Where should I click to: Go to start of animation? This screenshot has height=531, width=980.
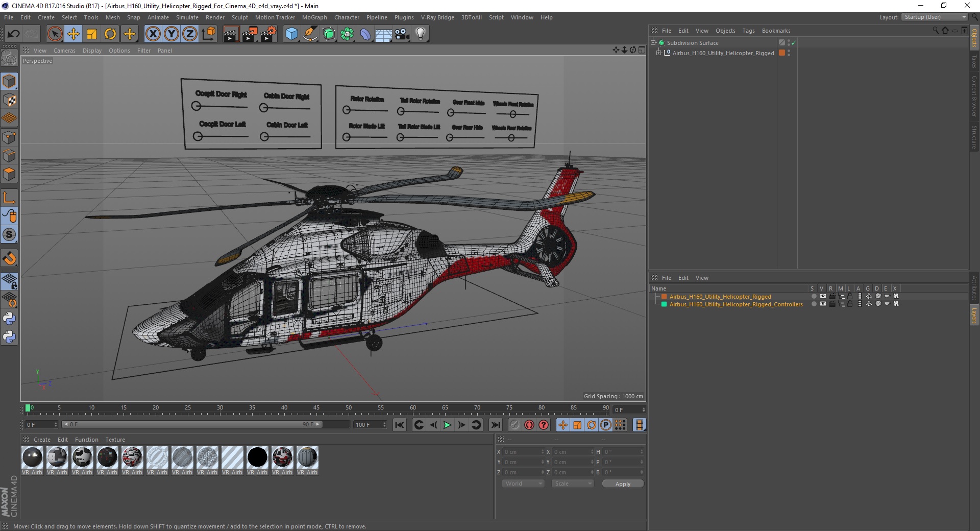400,425
